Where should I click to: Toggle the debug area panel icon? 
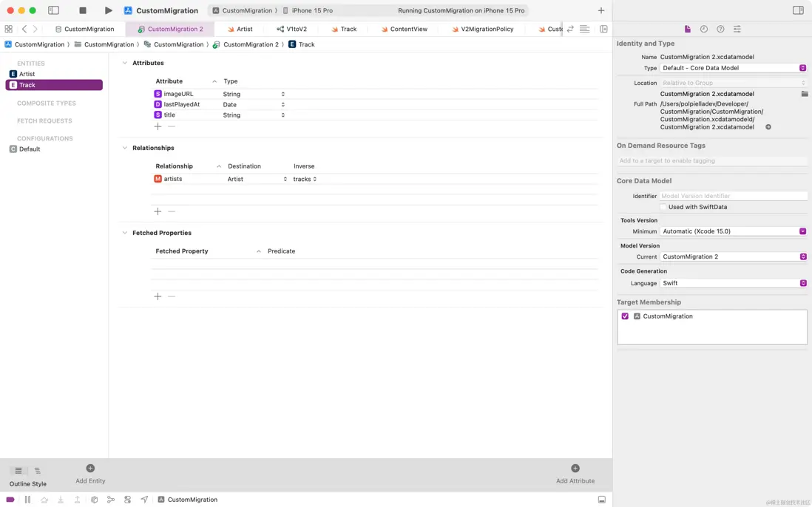click(x=602, y=500)
